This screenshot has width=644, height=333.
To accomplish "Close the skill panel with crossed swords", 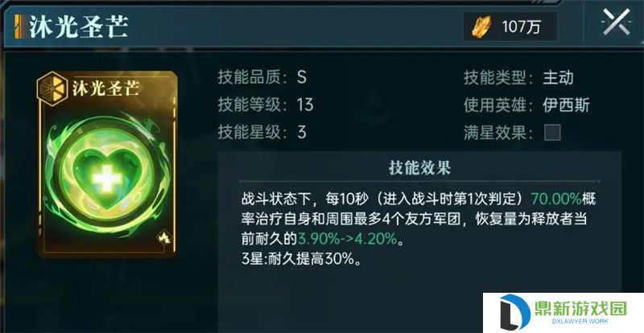I will (x=616, y=23).
